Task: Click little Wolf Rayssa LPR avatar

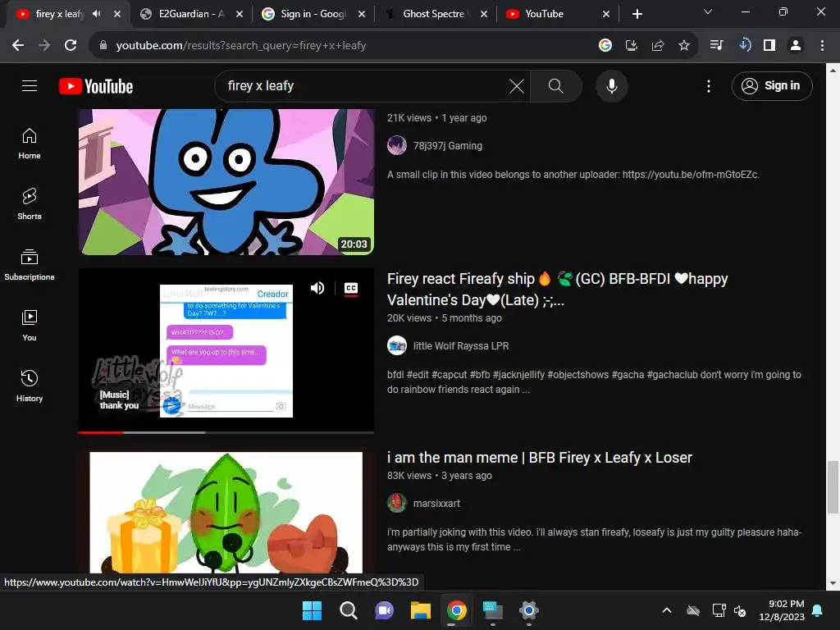Action: pos(397,345)
